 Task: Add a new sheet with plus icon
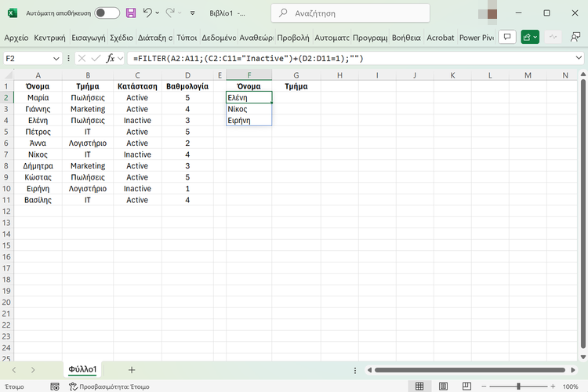[132, 370]
